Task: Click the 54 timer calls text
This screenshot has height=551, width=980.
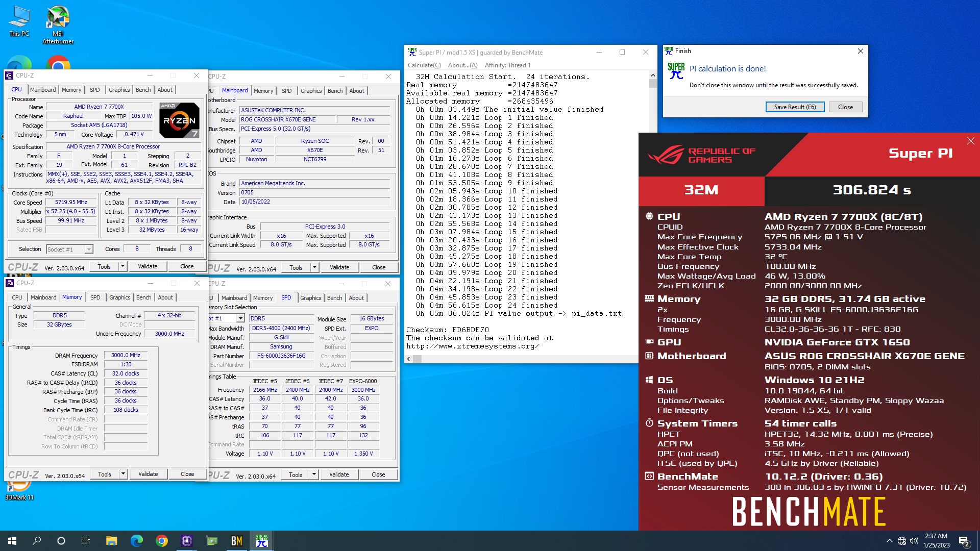Action: click(800, 423)
